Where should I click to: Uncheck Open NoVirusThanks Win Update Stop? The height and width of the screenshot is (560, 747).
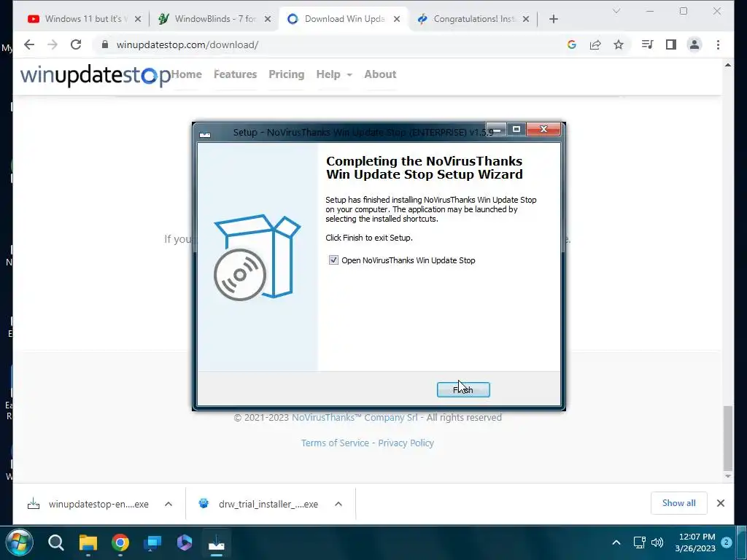[333, 260]
